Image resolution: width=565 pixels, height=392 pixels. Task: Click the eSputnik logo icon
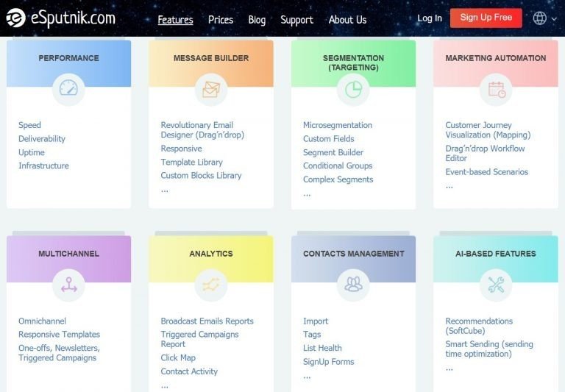click(x=16, y=18)
